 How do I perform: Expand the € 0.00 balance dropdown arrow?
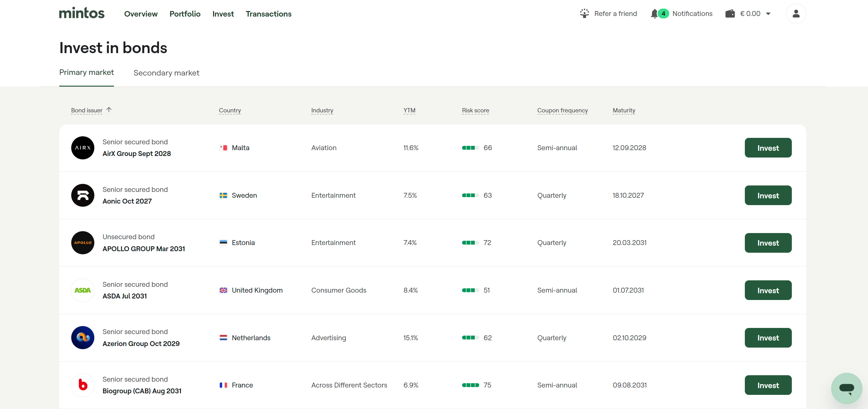[768, 14]
